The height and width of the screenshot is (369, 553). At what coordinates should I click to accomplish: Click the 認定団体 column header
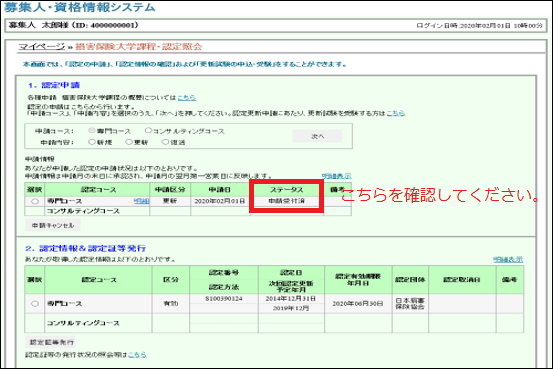click(410, 280)
